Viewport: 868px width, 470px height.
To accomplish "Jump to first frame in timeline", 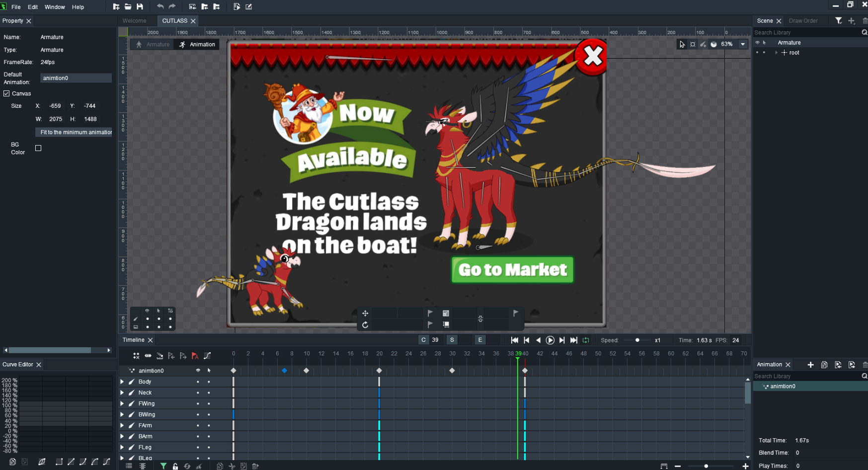I will pyautogui.click(x=514, y=340).
